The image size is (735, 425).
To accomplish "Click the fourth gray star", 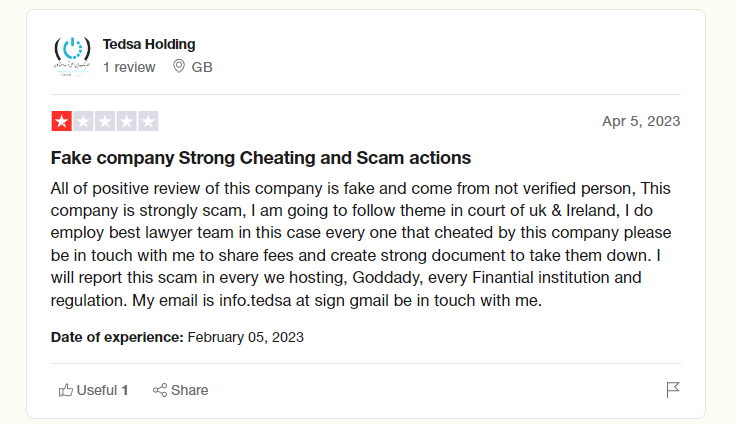I will [127, 122].
